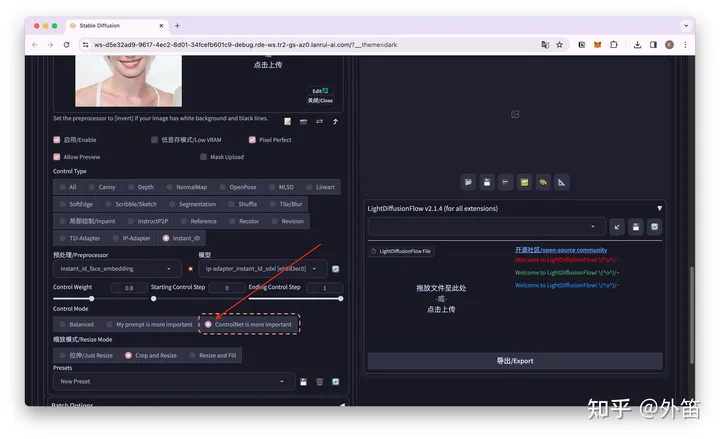Image resolution: width=720 pixels, height=439 pixels.
Task: Reload the page in the browser toolbar
Action: tap(67, 45)
